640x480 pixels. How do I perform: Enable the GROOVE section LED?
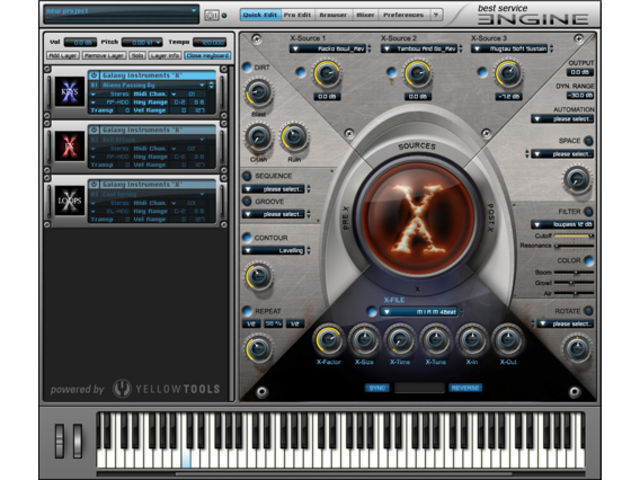[x=247, y=201]
